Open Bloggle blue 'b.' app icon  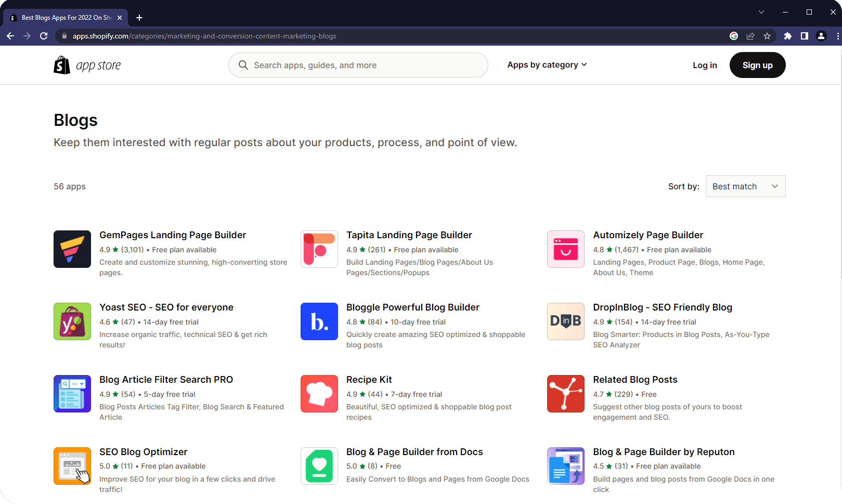pos(319,321)
